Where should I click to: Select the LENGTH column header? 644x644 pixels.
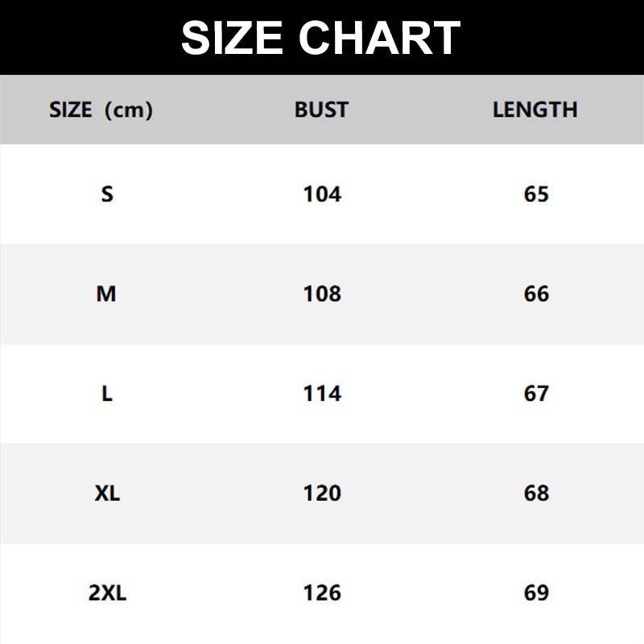[535, 109]
